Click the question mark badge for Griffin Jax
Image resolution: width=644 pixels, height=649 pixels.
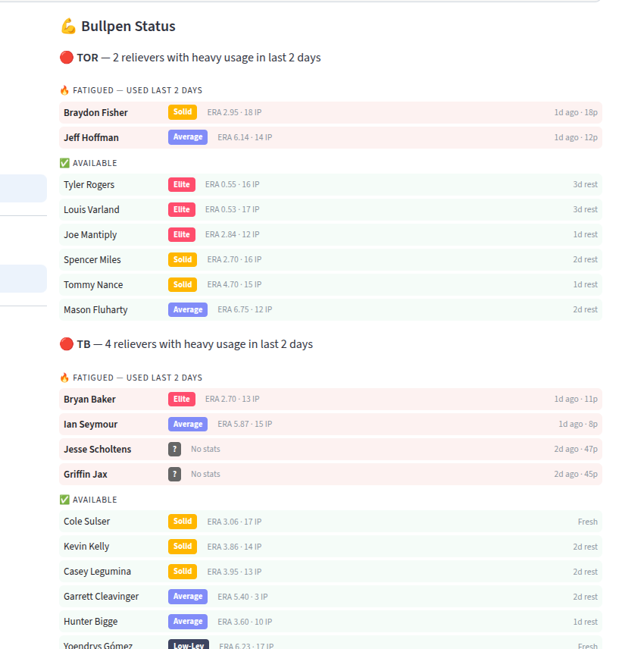coord(174,474)
